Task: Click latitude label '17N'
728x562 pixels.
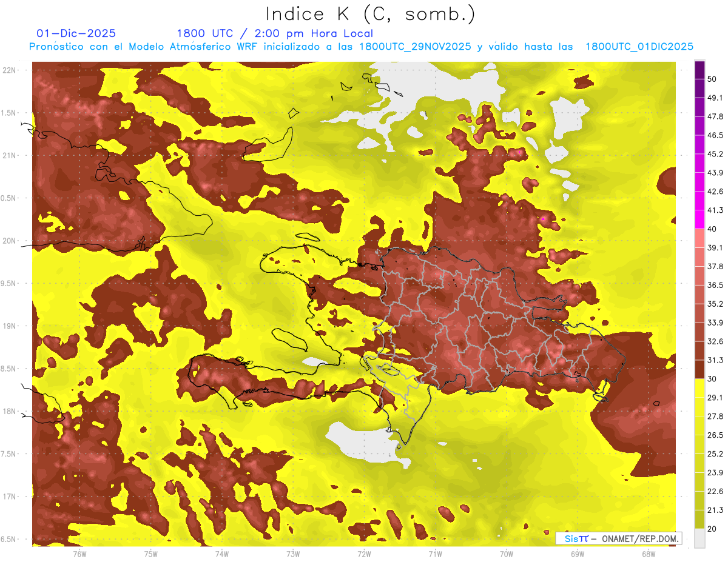Action: coord(8,497)
